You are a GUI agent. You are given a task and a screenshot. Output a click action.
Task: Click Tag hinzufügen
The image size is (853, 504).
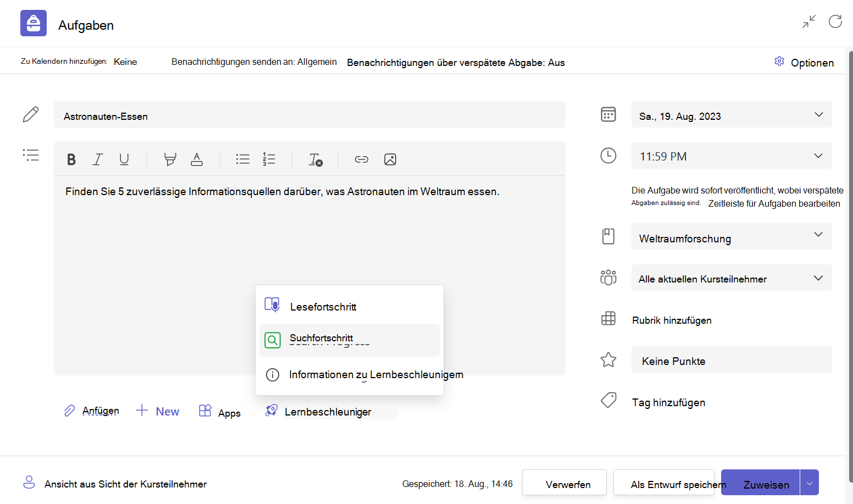pos(668,402)
